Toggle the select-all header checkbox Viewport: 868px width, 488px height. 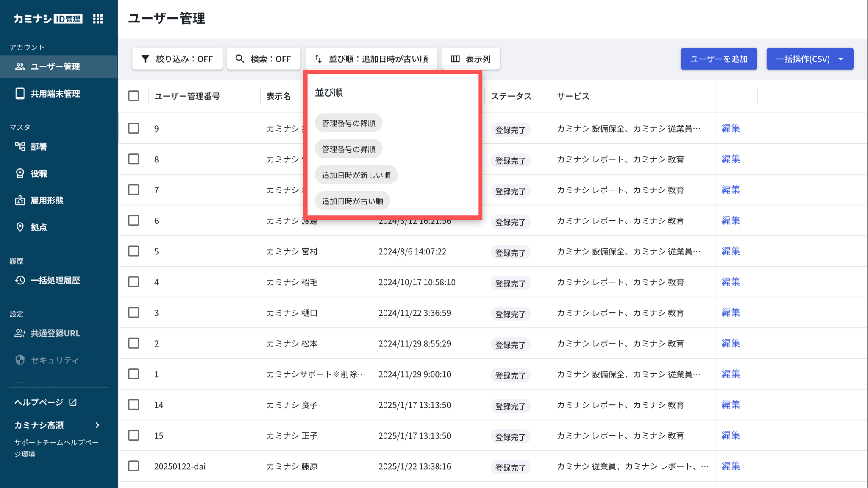pyautogui.click(x=134, y=96)
